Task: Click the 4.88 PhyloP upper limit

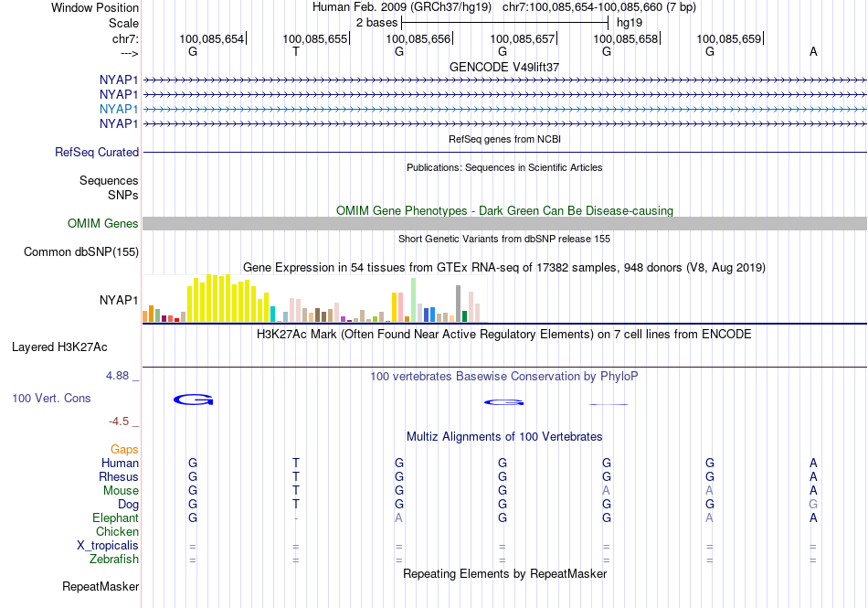Action: coord(117,376)
